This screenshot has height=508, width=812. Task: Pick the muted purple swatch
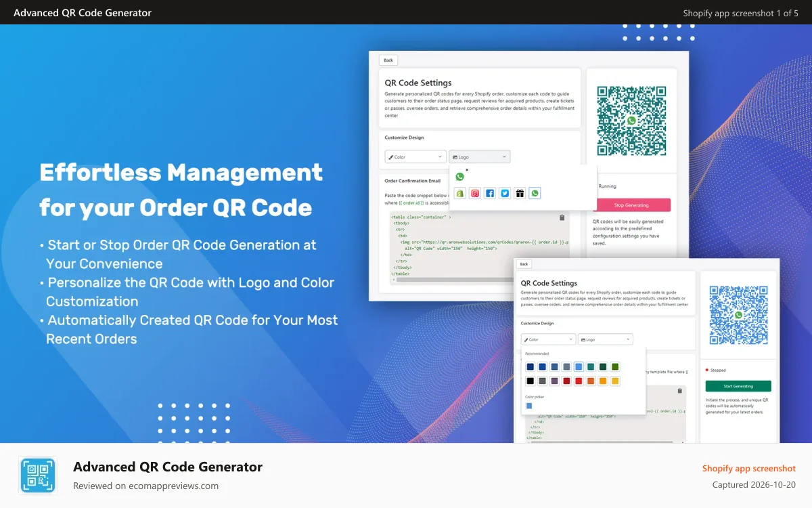(554, 381)
